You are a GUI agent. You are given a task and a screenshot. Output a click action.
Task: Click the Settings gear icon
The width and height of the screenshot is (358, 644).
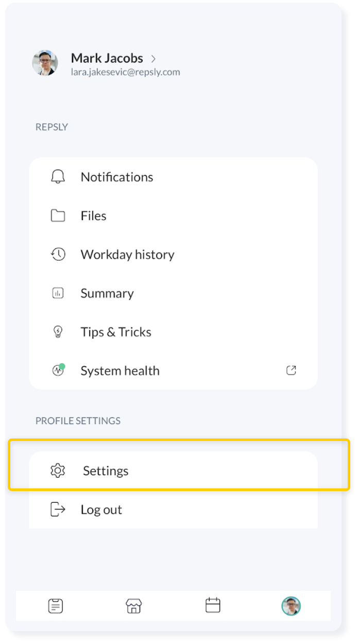[58, 470]
